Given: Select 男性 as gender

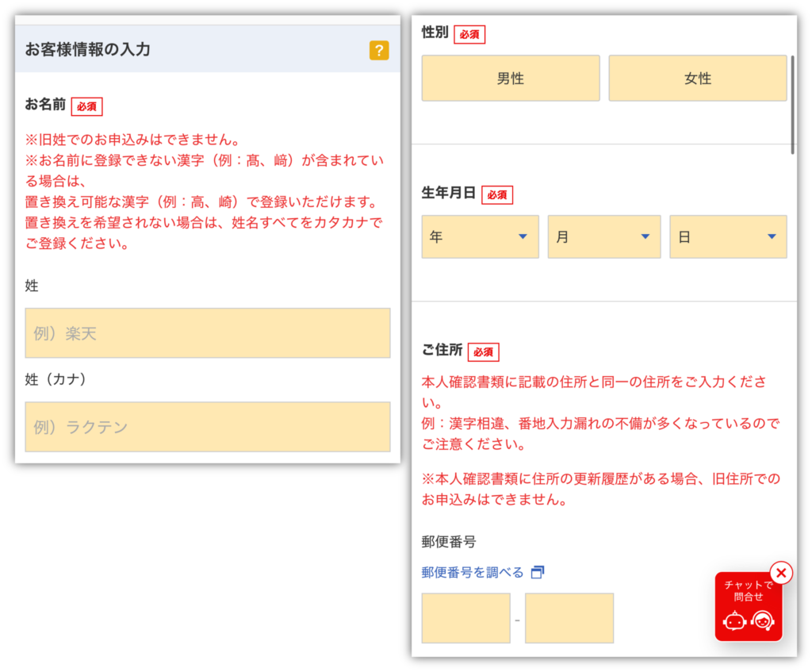Looking at the screenshot, I should (x=511, y=79).
